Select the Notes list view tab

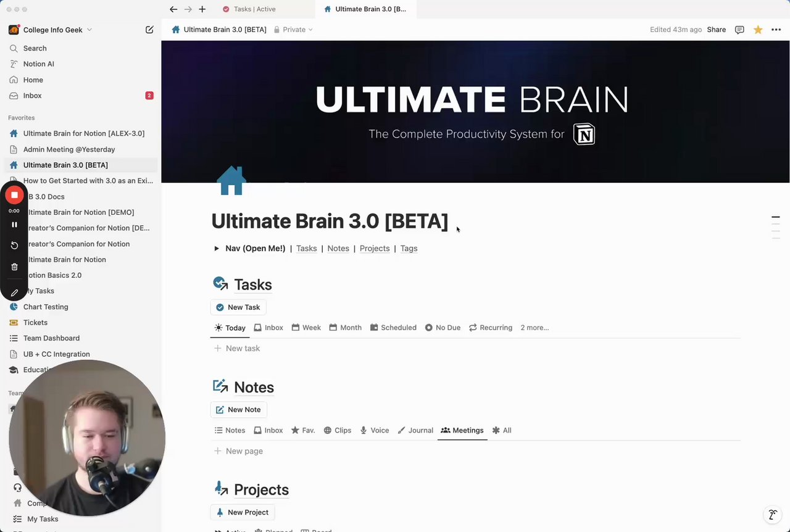(230, 430)
